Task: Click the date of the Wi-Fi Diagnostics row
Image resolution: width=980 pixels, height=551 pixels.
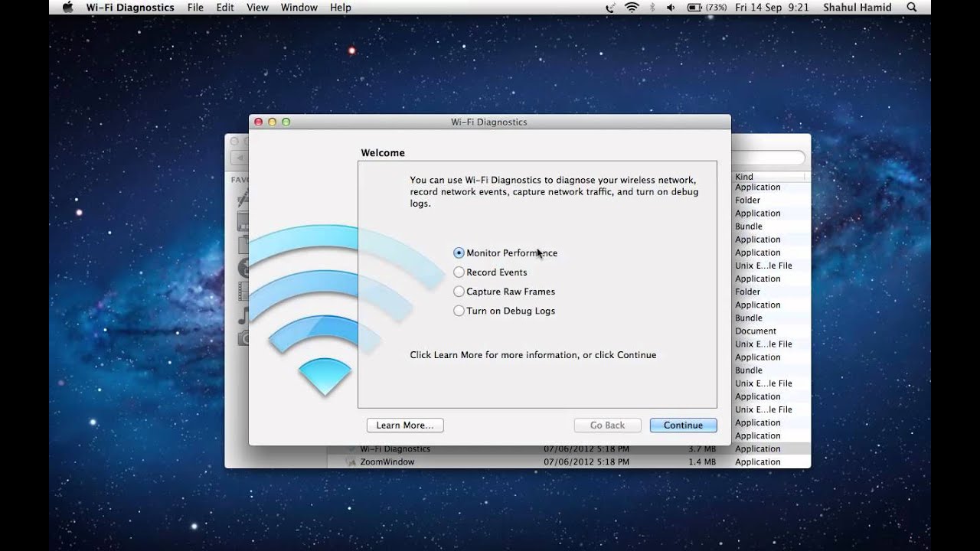Action: tap(586, 449)
